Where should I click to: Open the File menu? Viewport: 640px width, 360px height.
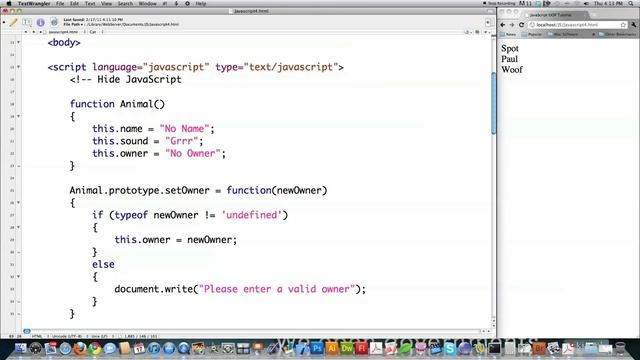tap(60, 3)
